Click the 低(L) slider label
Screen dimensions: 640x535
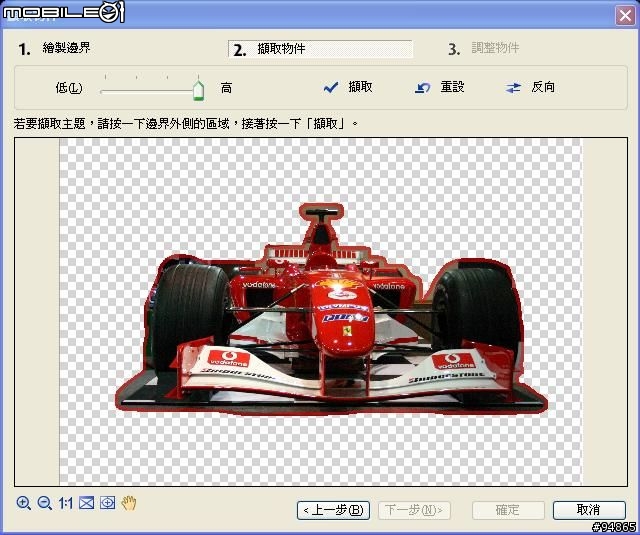[x=69, y=88]
